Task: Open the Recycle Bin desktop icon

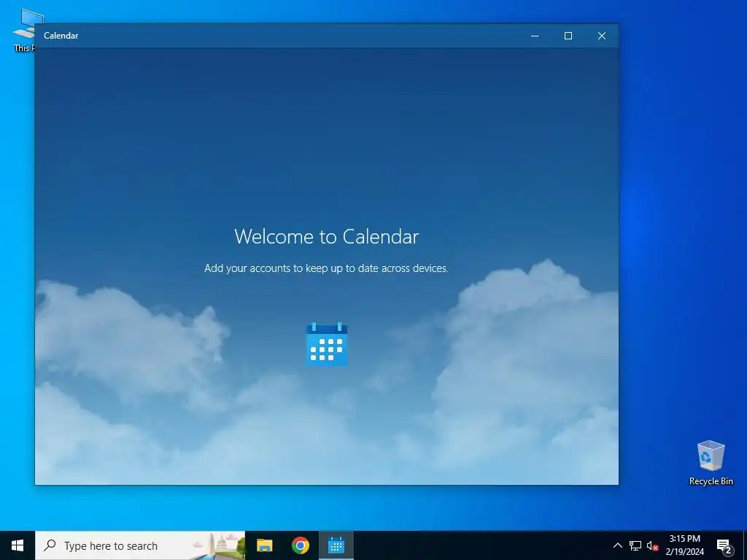Action: pos(711,463)
